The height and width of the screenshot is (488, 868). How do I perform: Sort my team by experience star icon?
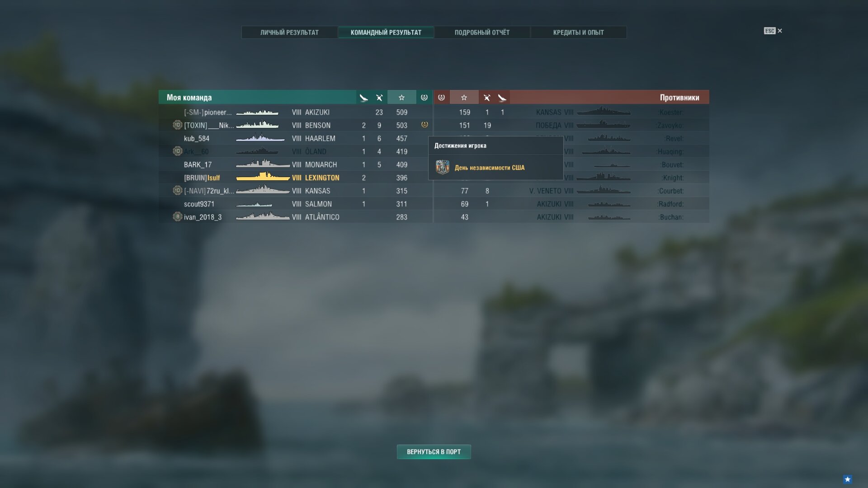click(x=401, y=98)
